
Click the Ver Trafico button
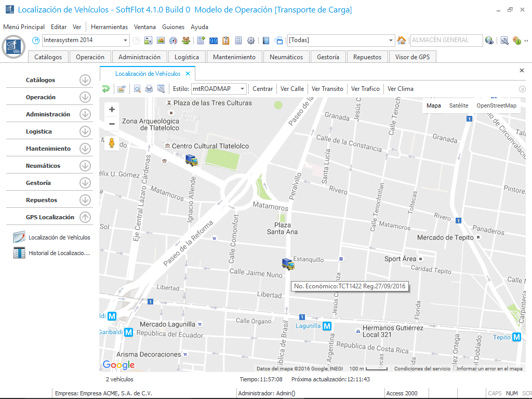click(x=365, y=89)
